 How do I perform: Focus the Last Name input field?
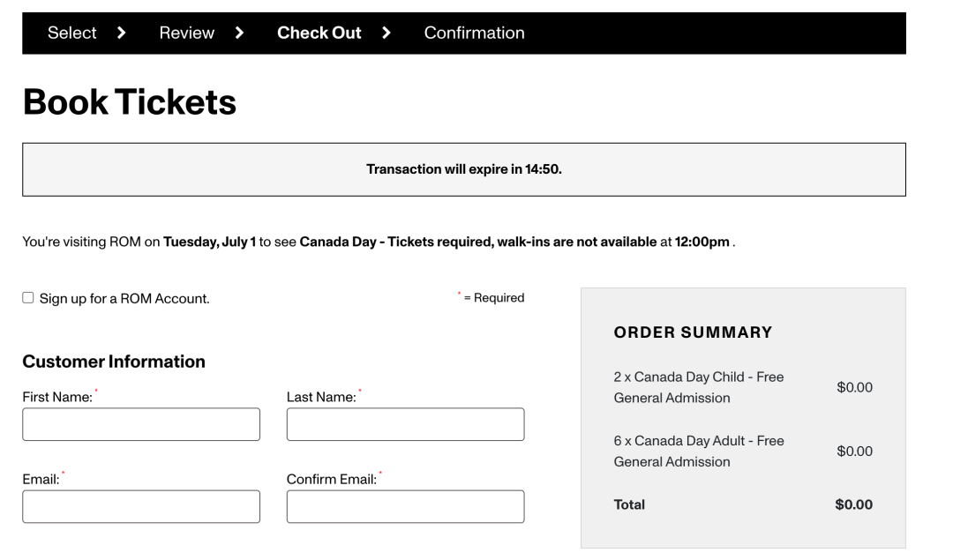click(405, 424)
